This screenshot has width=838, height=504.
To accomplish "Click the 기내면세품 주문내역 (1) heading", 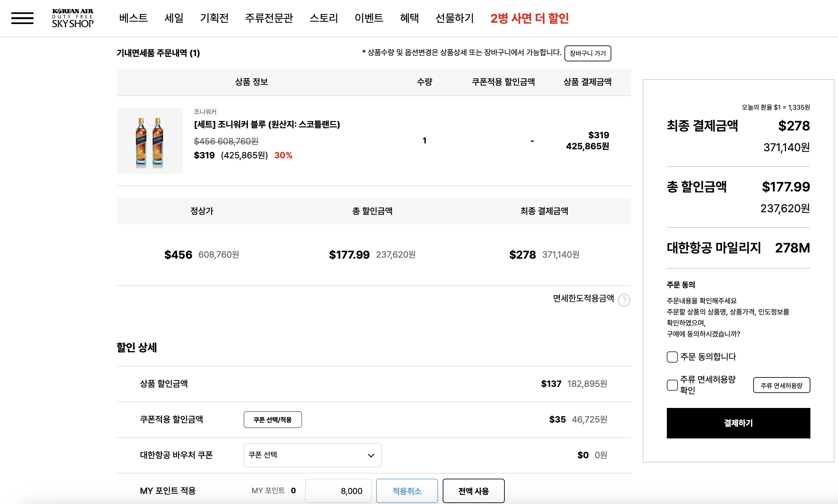I will point(158,53).
